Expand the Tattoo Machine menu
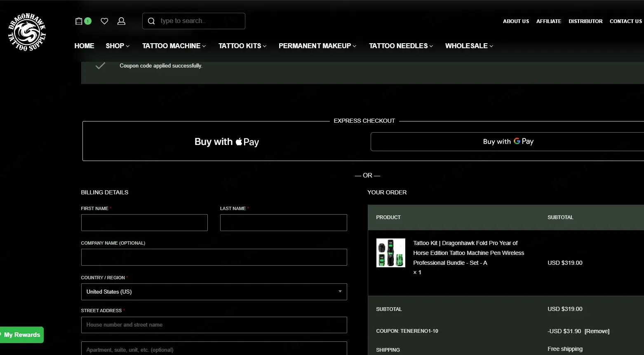The width and height of the screenshot is (644, 355). tap(174, 46)
